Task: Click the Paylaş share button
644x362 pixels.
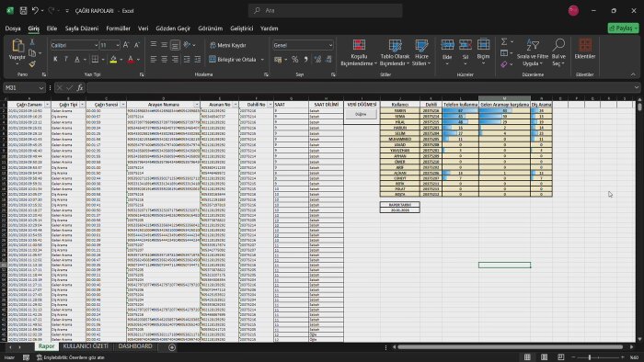Action: point(624,28)
